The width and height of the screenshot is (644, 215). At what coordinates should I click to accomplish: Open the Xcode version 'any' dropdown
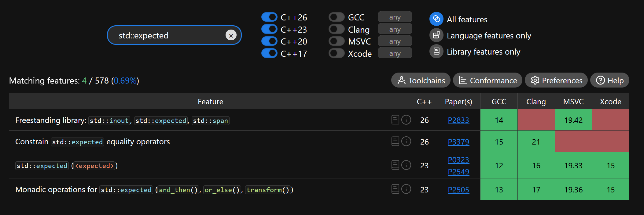(x=395, y=53)
